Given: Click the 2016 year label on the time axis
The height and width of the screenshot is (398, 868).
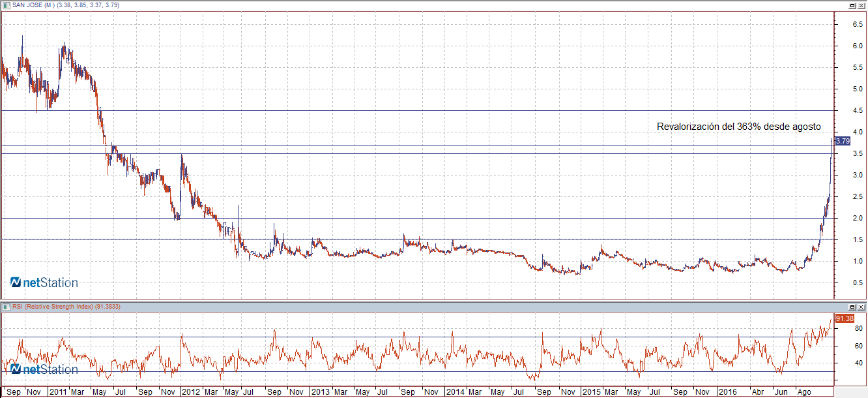Looking at the screenshot, I should point(727,392).
